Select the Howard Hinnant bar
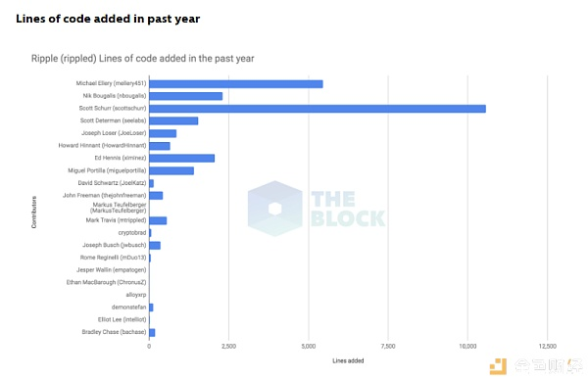The width and height of the screenshot is (588, 380). point(160,146)
